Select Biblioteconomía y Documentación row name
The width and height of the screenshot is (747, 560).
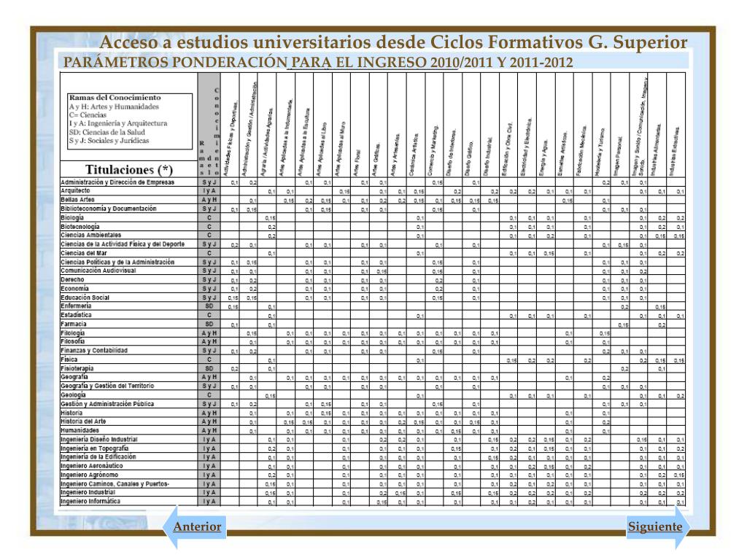coord(108,209)
